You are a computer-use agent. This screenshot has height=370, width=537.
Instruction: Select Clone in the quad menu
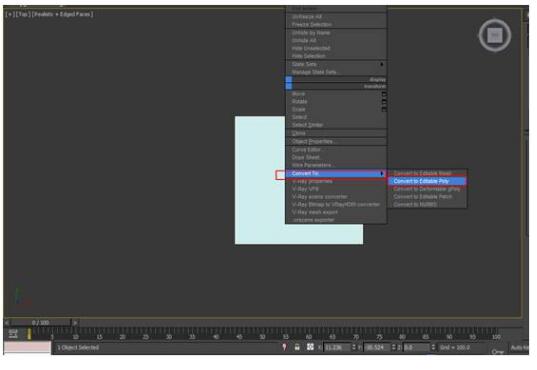pyautogui.click(x=336, y=133)
